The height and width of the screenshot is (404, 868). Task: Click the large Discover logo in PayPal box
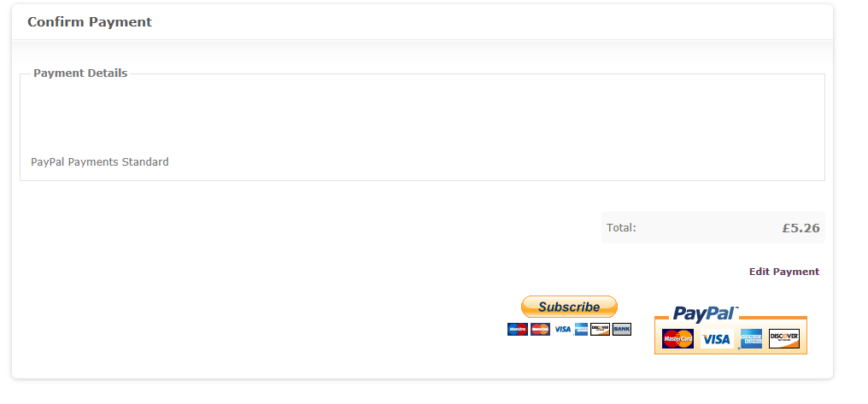pyautogui.click(x=784, y=338)
